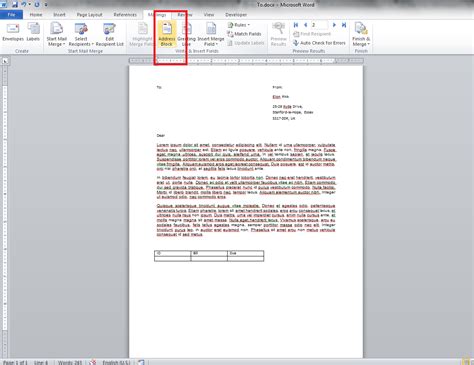Run Auto Check for Errors

click(319, 43)
